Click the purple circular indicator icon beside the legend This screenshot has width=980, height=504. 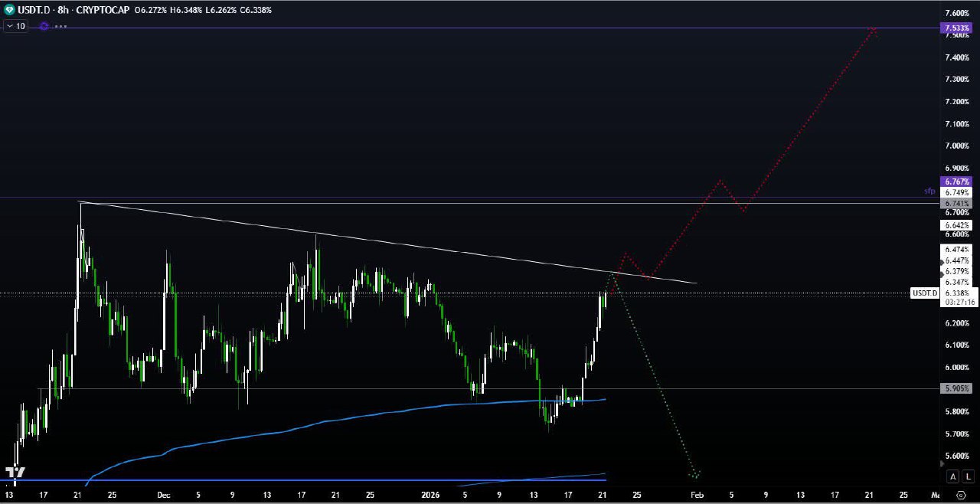[x=44, y=26]
